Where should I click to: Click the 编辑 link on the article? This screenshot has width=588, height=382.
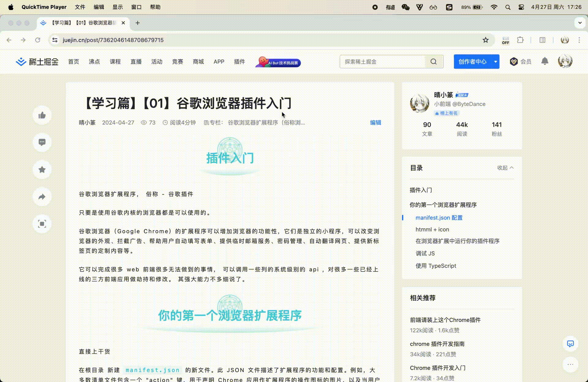click(375, 122)
